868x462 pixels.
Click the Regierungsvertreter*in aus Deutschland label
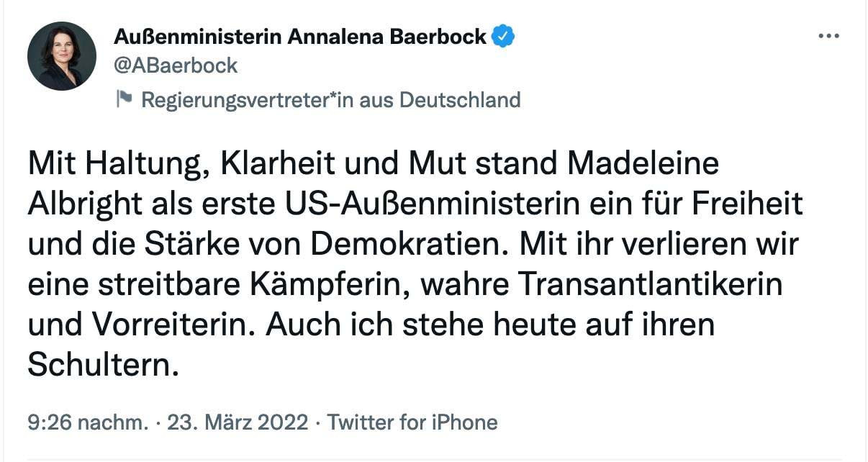tap(330, 99)
